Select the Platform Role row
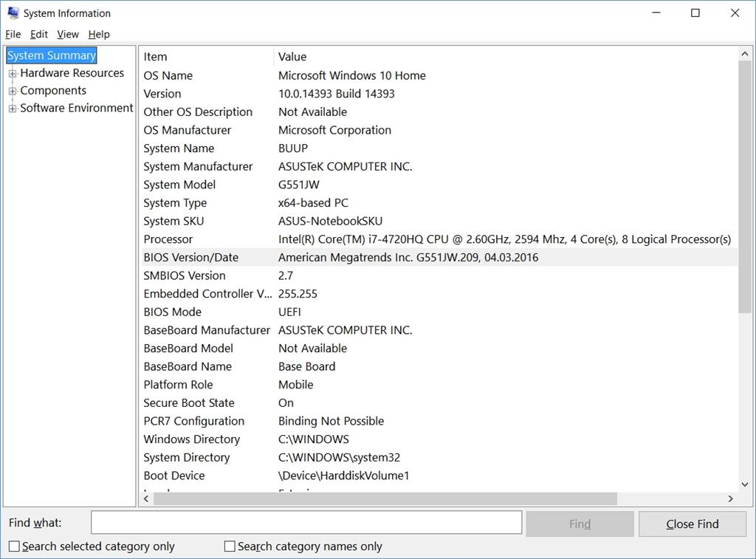 coord(439,385)
